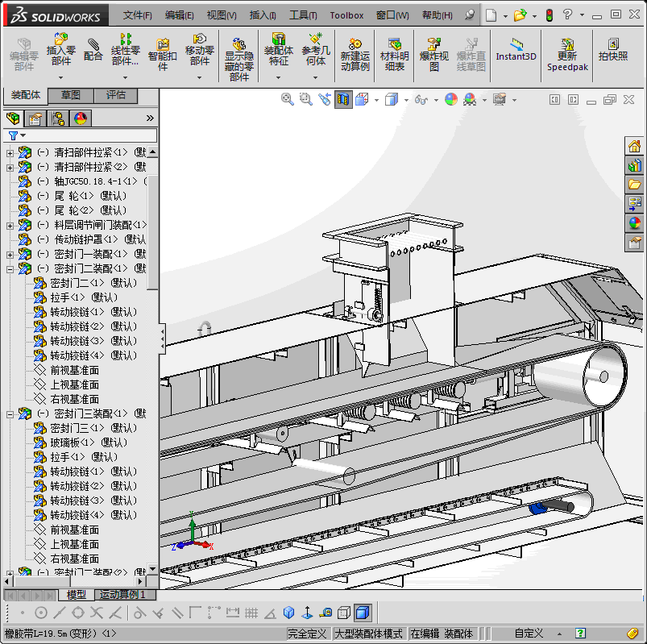The image size is (647, 644).
Task: Toggle Instant3D mode
Action: (x=516, y=50)
